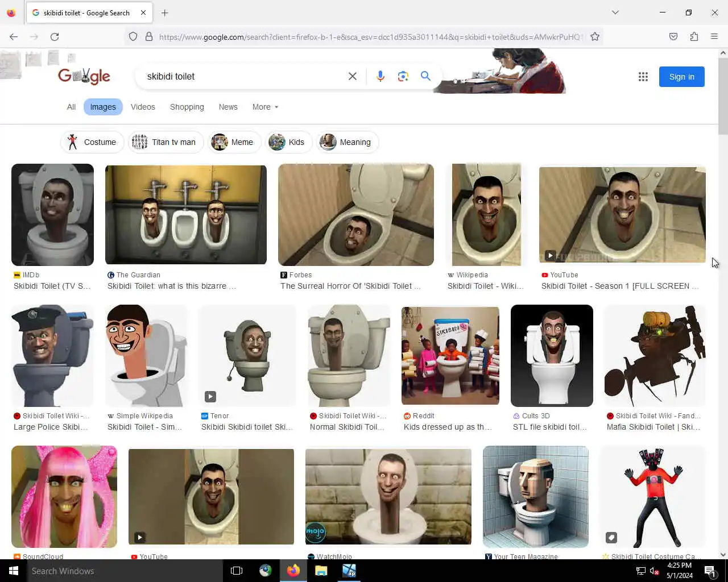
Task: Clear the search query with the X icon
Action: [x=353, y=76]
